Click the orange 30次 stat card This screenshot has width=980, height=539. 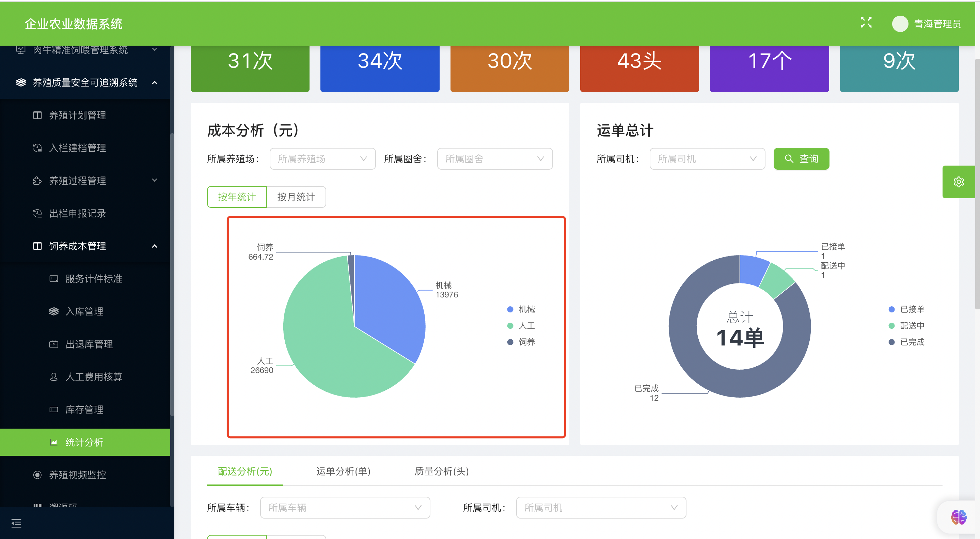tap(510, 68)
